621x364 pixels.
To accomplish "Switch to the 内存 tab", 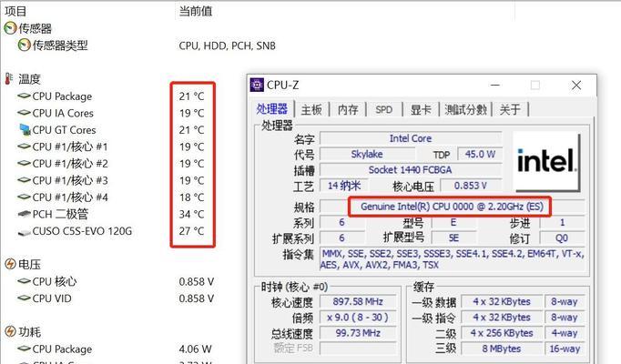I will tap(348, 109).
